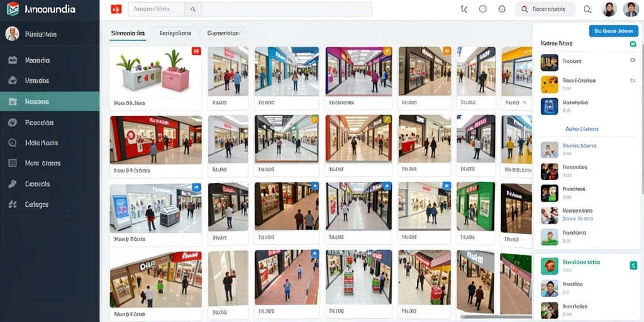Toggle the green square badge on the lower panel card
The image size is (644, 322).
pos(633,266)
